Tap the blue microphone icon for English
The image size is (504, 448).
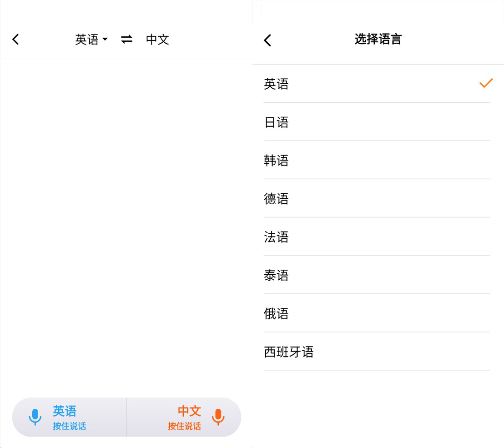click(x=35, y=417)
